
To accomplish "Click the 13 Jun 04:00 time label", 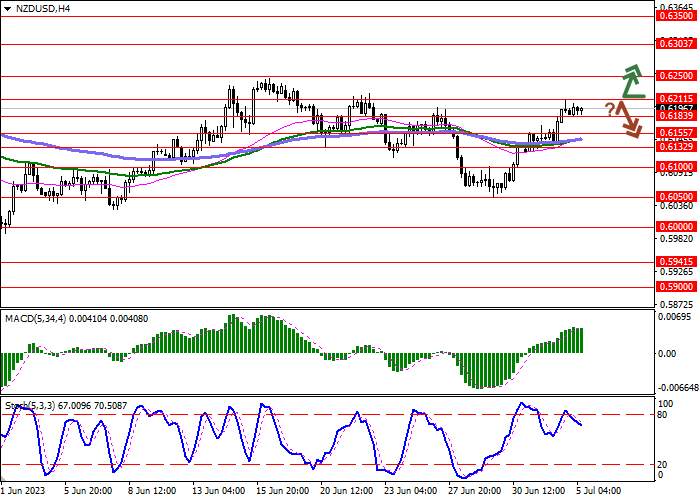I will (219, 491).
